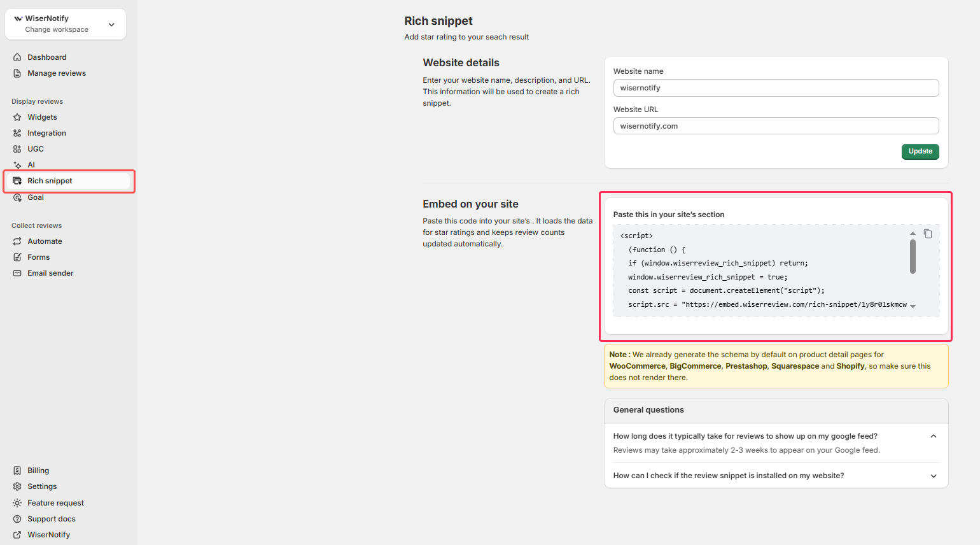Click inside the Website name field
The width and height of the screenshot is (980, 545).
776,87
